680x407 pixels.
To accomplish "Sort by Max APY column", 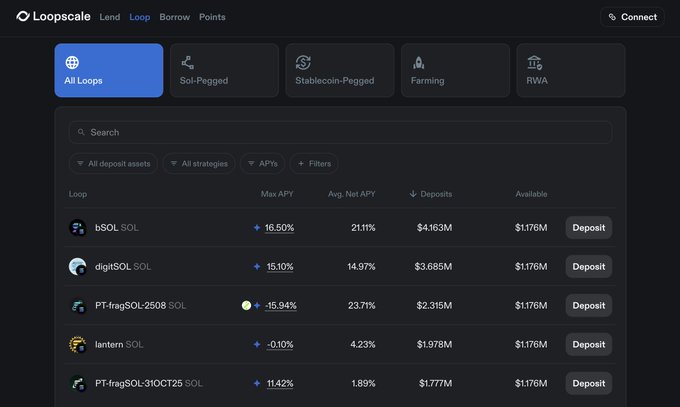I will point(277,194).
